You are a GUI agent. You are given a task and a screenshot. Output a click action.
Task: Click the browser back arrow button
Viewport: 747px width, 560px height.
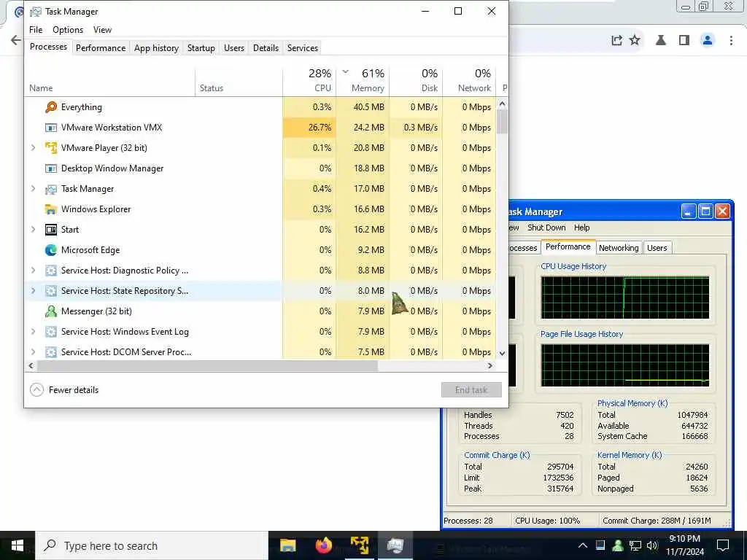click(x=16, y=40)
